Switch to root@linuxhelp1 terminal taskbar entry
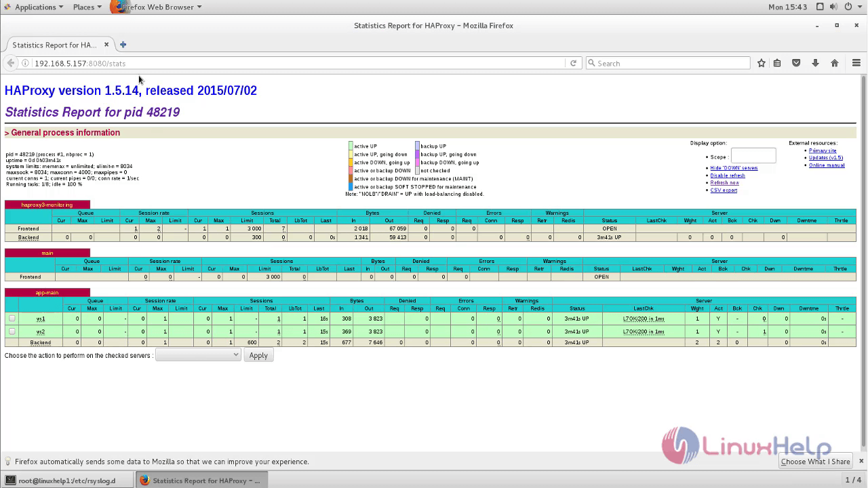Image resolution: width=868 pixels, height=488 pixels. pos(66,481)
